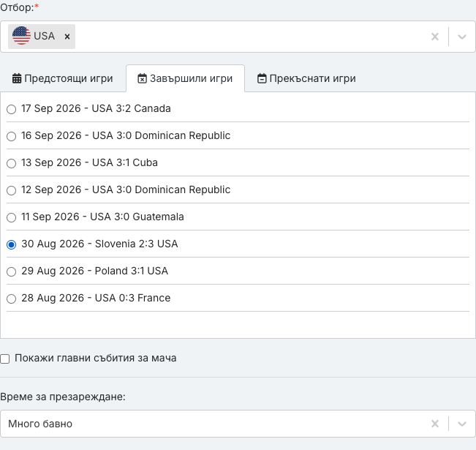The image size is (476, 450).
Task: Enable Покажи главни събития за мача checkbox
Action: [5, 359]
